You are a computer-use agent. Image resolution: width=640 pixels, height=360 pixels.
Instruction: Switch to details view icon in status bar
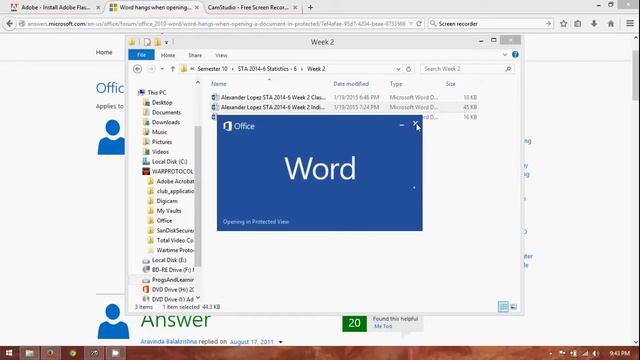pyautogui.click(x=503, y=307)
